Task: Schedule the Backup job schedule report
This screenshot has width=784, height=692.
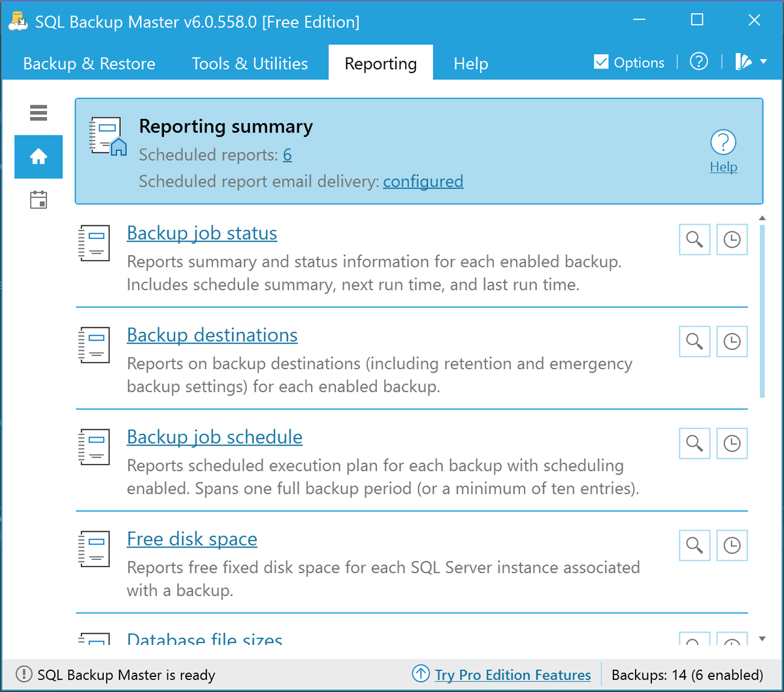Action: (732, 443)
